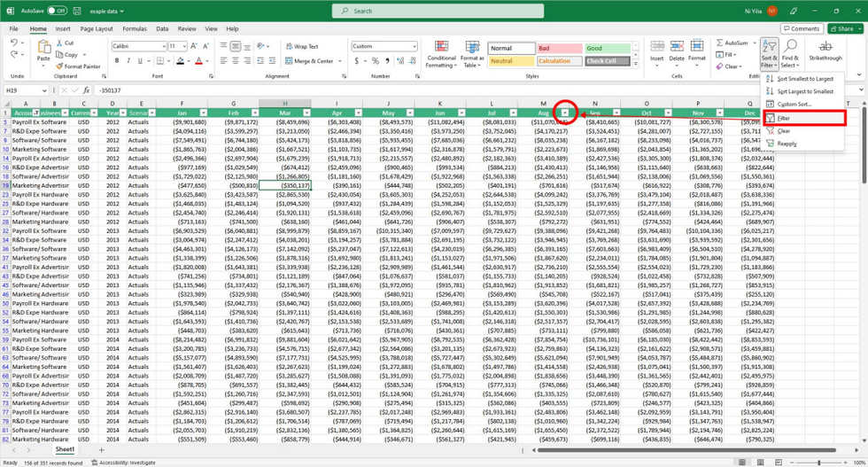The height and width of the screenshot is (467, 868).
Task: Open the Merge & Center dropdown arrow
Action: (340, 61)
